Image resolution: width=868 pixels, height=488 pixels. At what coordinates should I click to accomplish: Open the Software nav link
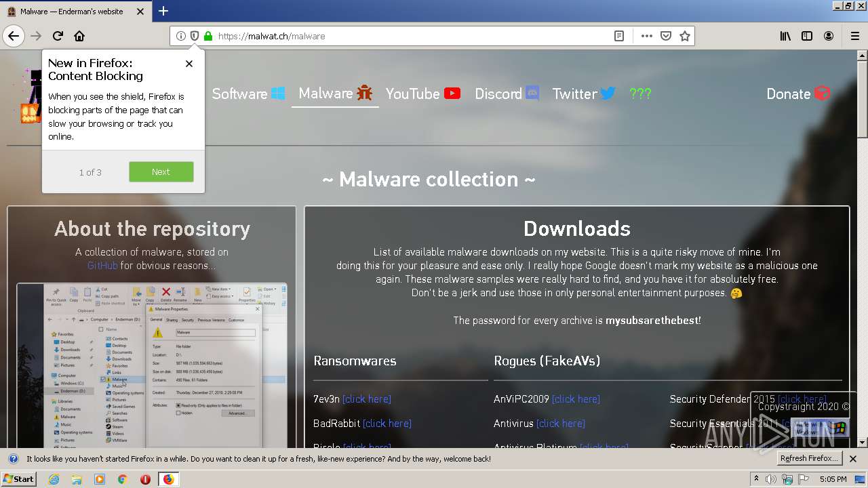tap(248, 94)
